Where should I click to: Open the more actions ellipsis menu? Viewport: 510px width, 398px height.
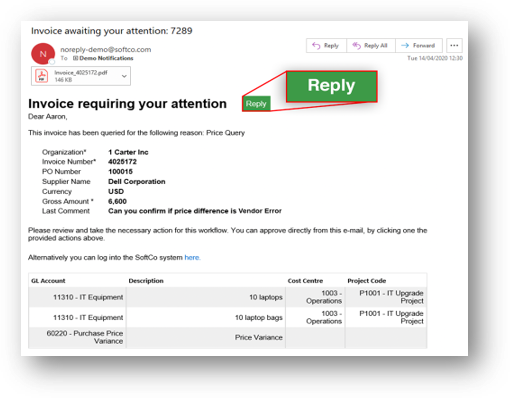click(x=454, y=46)
